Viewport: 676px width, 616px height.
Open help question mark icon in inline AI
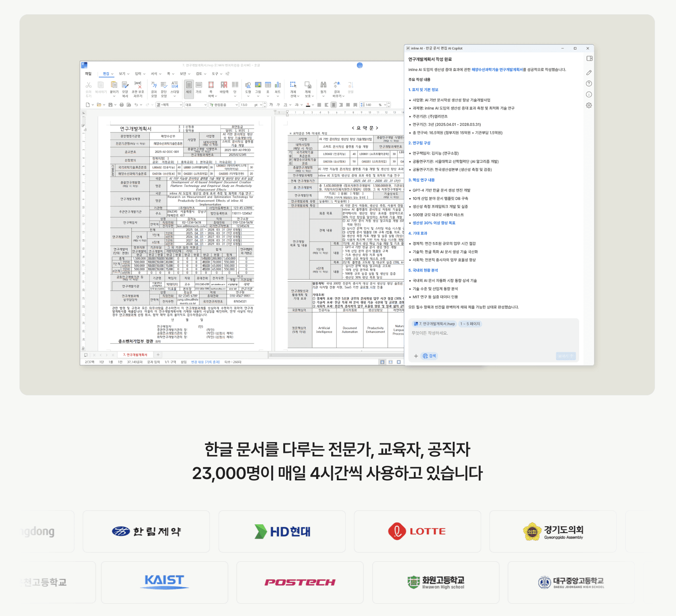click(x=589, y=83)
